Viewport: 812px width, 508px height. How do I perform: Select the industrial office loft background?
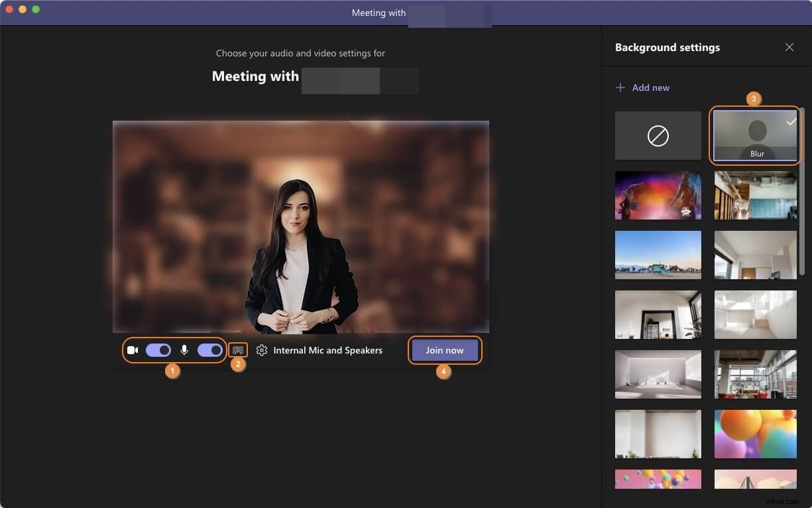[756, 195]
